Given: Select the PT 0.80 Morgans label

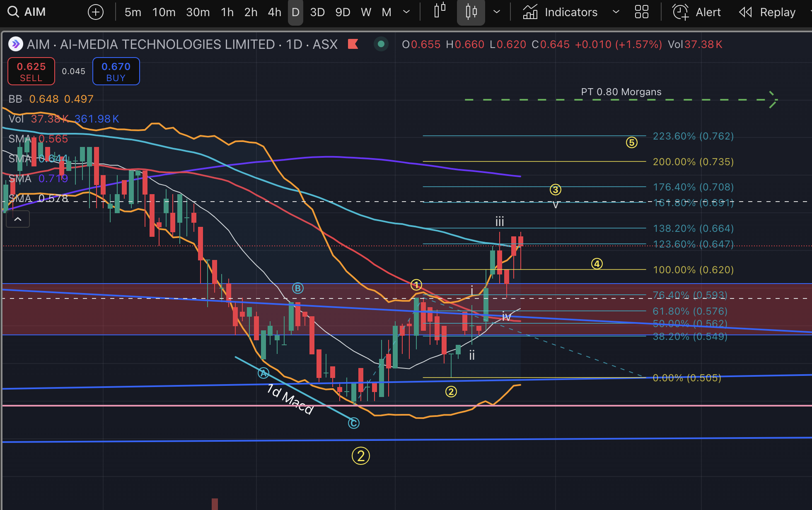Looking at the screenshot, I should [621, 92].
